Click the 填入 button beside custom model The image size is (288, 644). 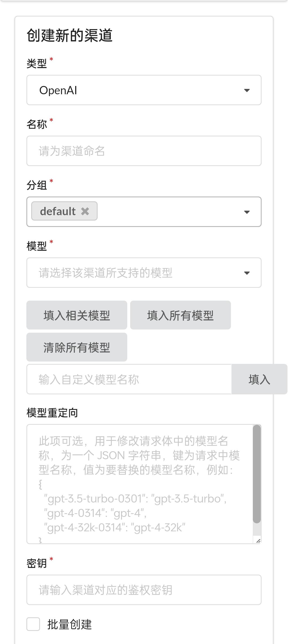tap(259, 379)
